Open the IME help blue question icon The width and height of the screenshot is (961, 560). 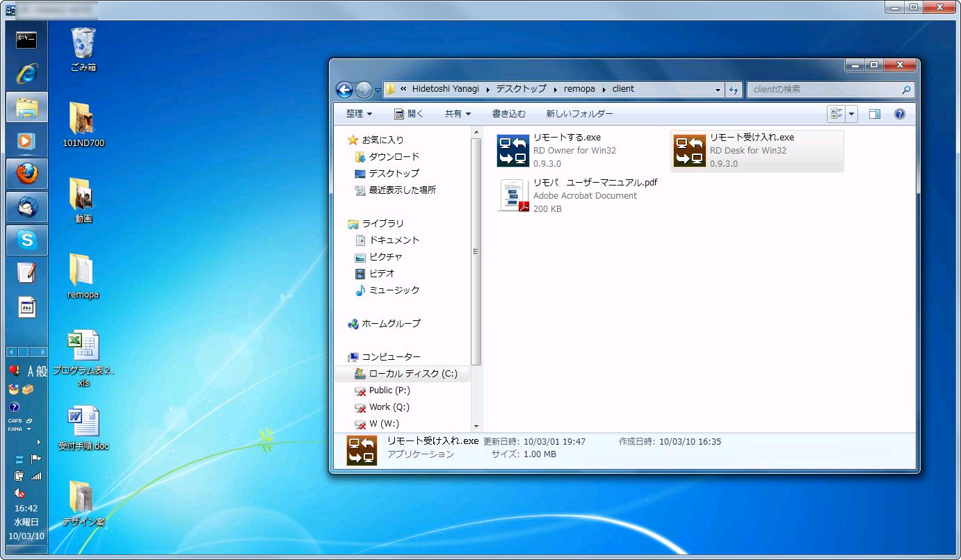click(x=14, y=407)
